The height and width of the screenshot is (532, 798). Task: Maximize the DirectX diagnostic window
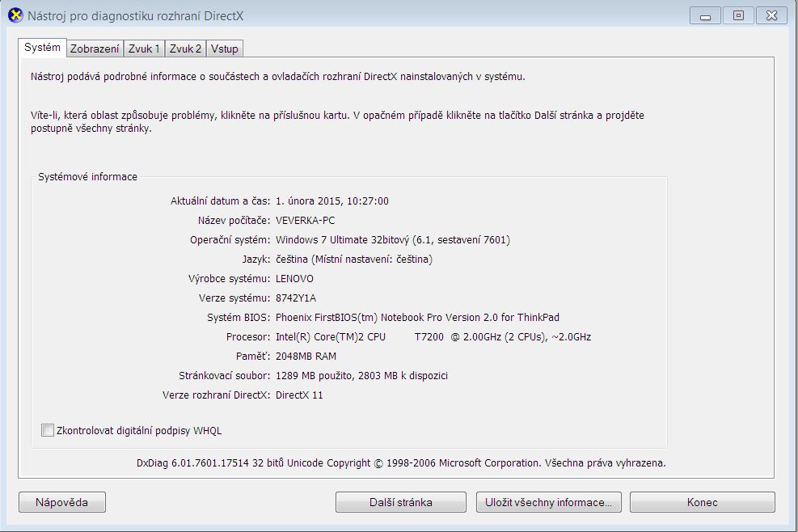pos(738,16)
